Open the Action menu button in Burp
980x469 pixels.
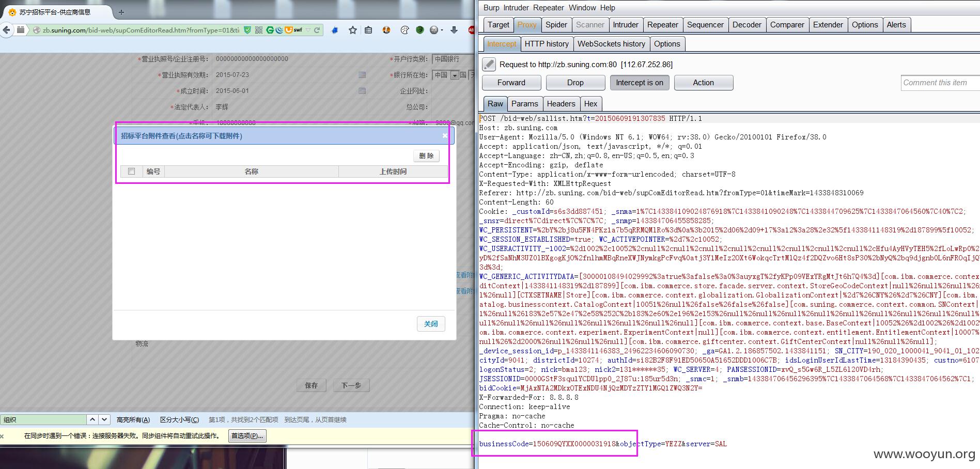[x=704, y=83]
